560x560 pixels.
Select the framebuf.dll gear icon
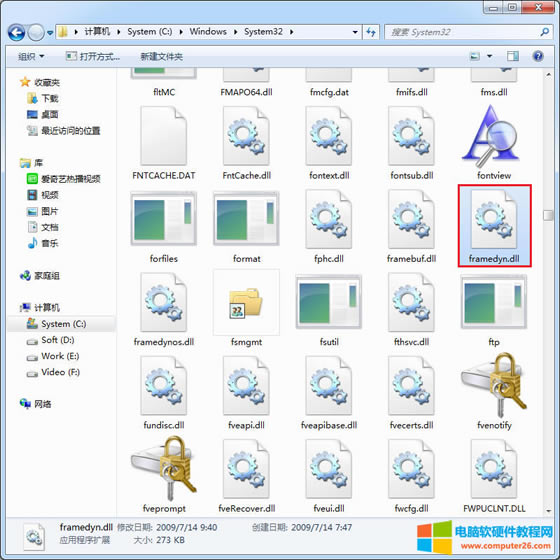(411, 219)
